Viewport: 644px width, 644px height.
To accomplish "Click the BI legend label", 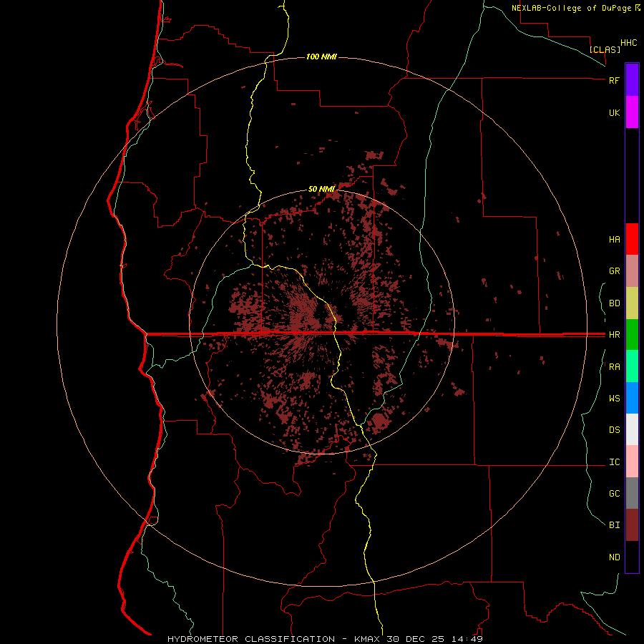I will tap(614, 525).
